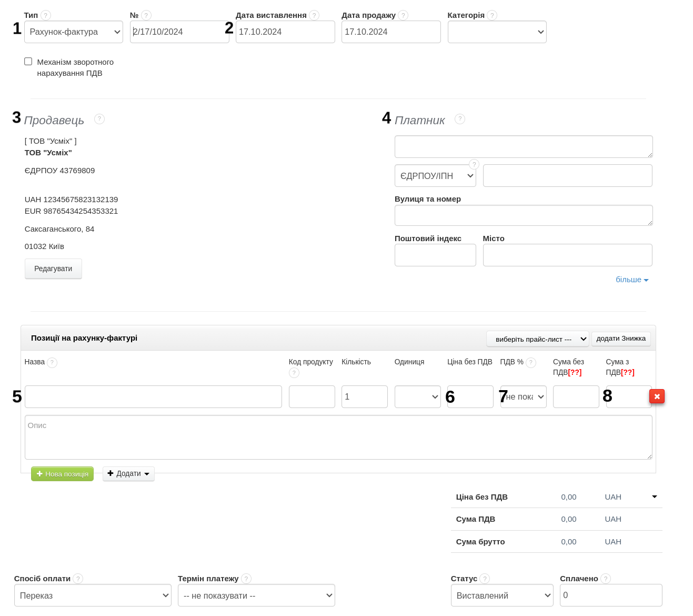693x616 pixels.
Task: Open the Додати dropdown button
Action: (128, 474)
